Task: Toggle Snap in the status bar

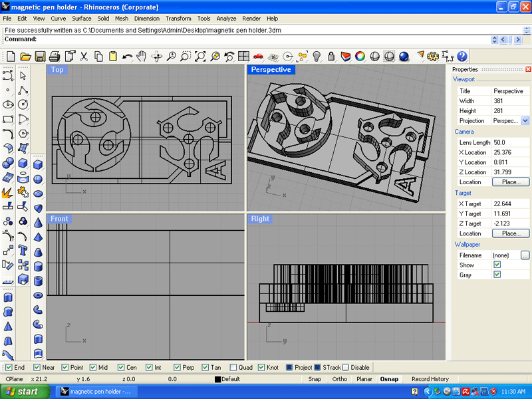Action: pyautogui.click(x=315, y=379)
